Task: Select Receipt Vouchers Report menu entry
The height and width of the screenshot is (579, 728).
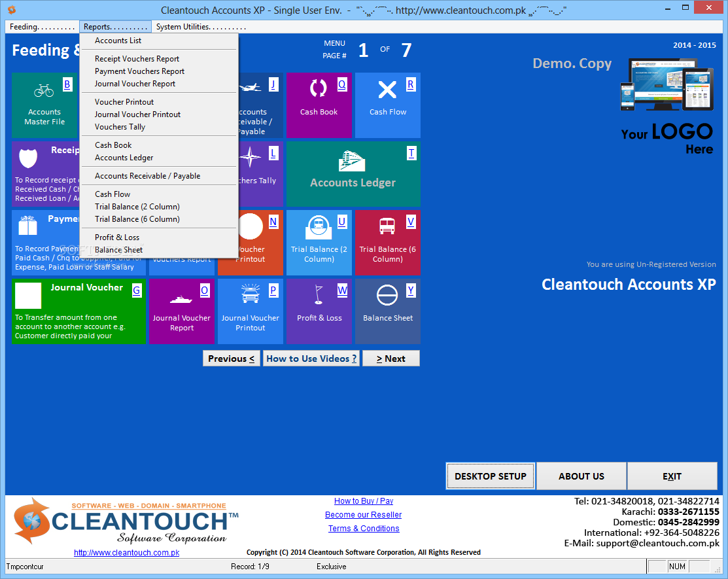Action: (x=159, y=59)
